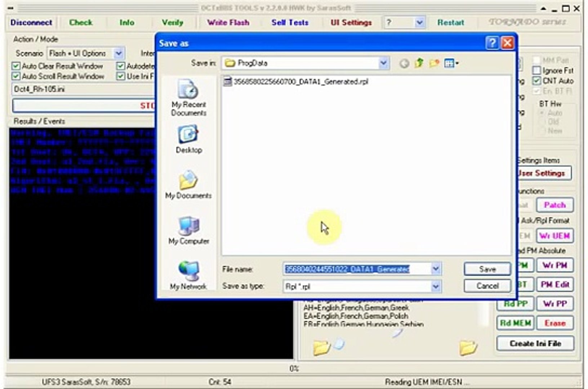Click the Erase button
Viewport: 588px width, 389px height.
[554, 323]
